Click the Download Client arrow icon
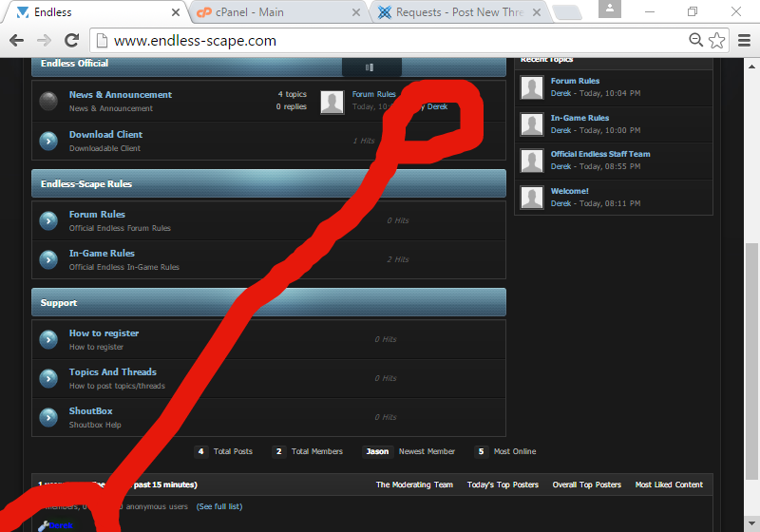The height and width of the screenshot is (532, 760). pyautogui.click(x=48, y=141)
